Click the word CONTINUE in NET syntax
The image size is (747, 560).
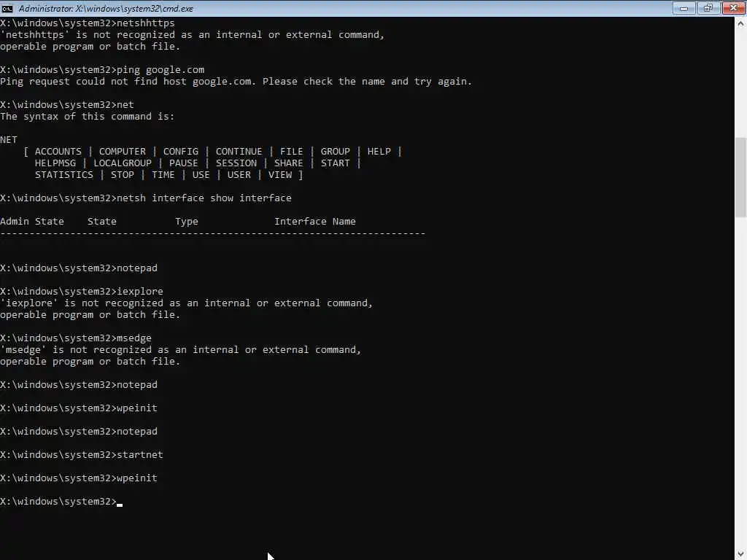(x=239, y=152)
